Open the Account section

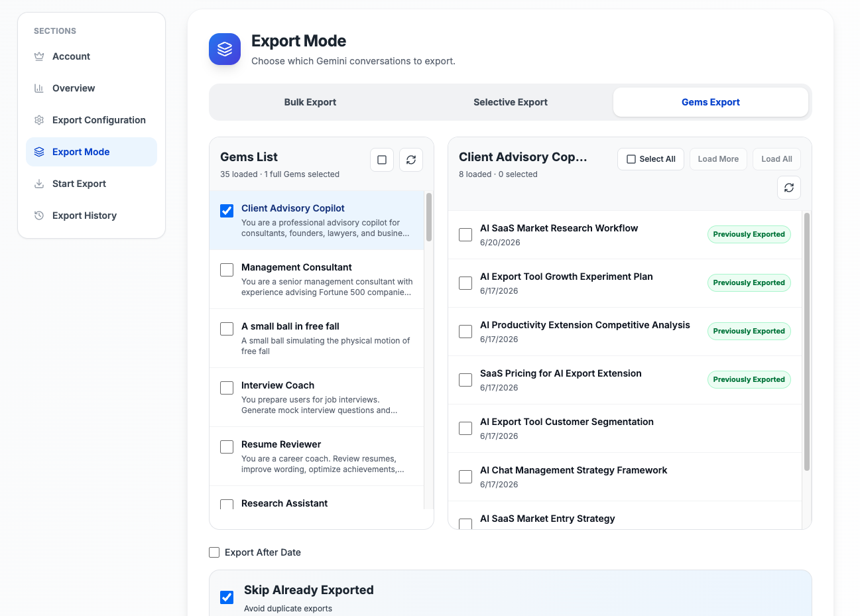(92, 56)
